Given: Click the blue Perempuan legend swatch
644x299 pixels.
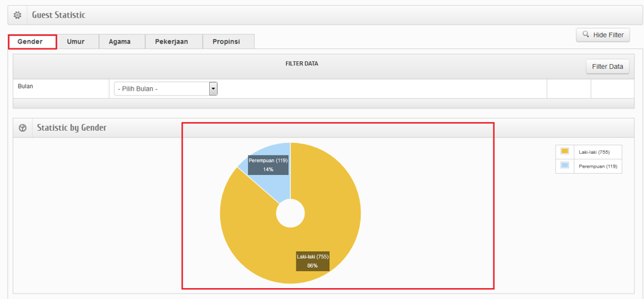Looking at the screenshot, I should 564,166.
